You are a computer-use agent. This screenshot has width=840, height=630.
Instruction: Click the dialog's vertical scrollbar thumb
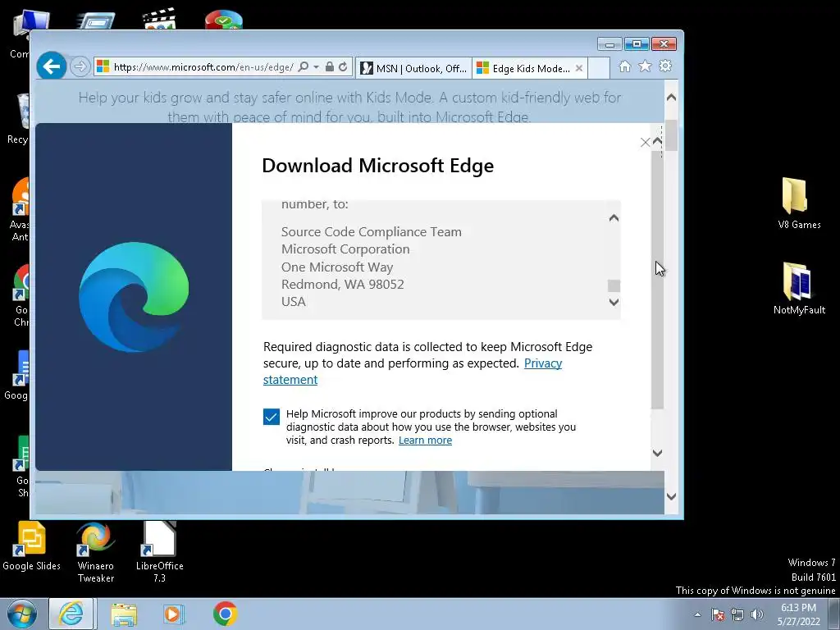pyautogui.click(x=657, y=280)
